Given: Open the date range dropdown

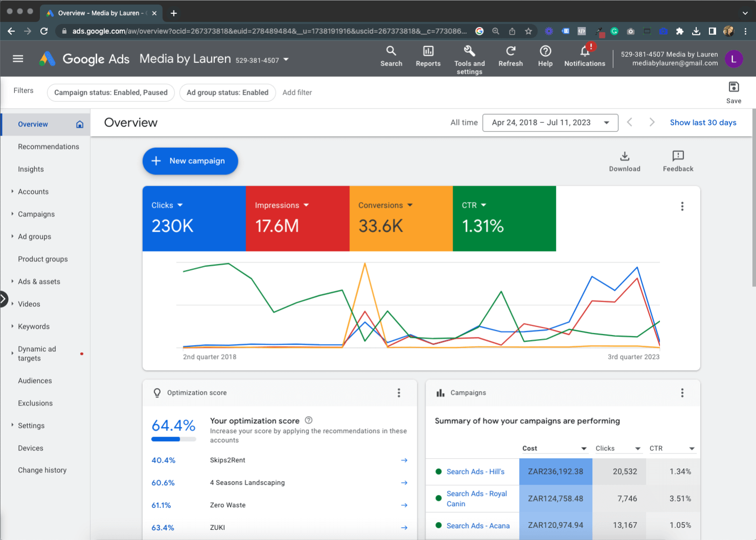Looking at the screenshot, I should pos(550,123).
